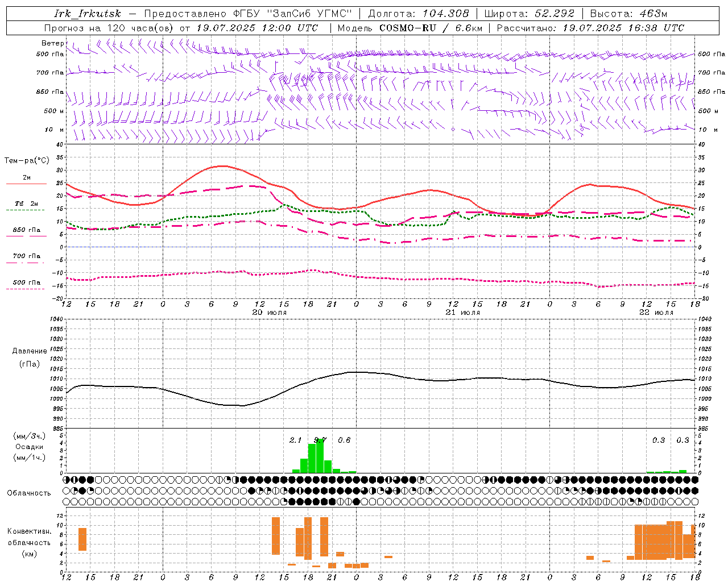Click the Облачность cloud cover label
Image resolution: width=728 pixels, height=582 pixels.
coord(29,493)
